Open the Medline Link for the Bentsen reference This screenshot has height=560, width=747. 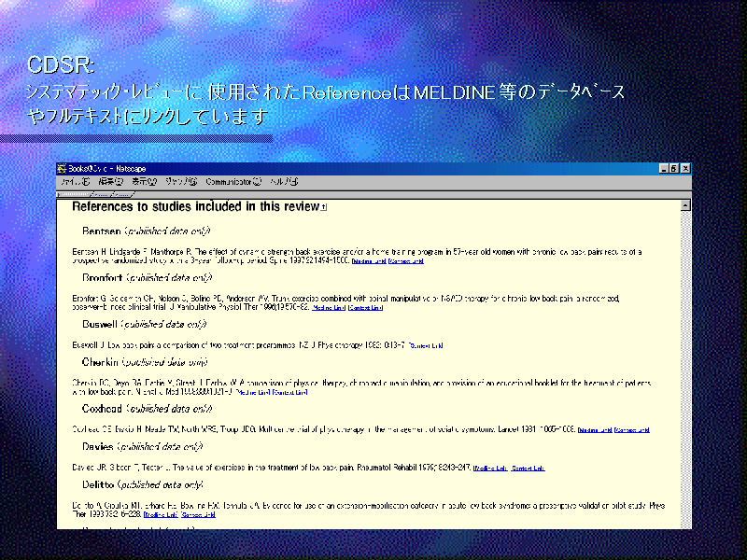pos(369,261)
